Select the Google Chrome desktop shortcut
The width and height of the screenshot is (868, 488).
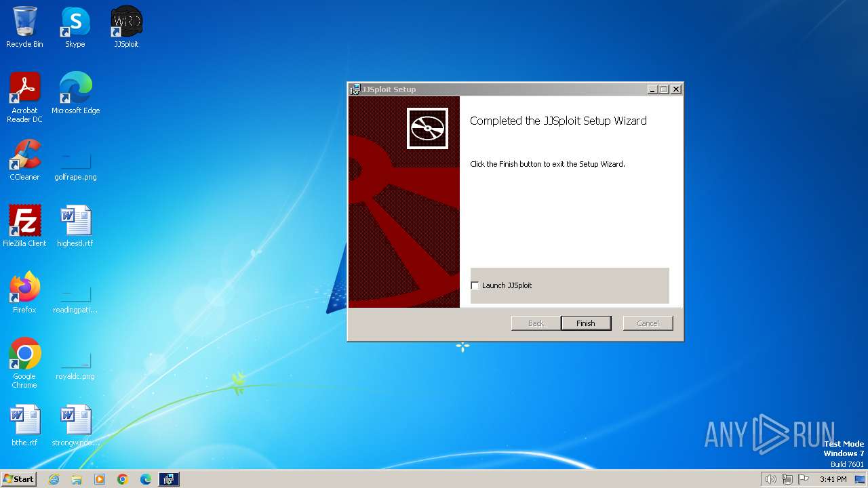[24, 363]
